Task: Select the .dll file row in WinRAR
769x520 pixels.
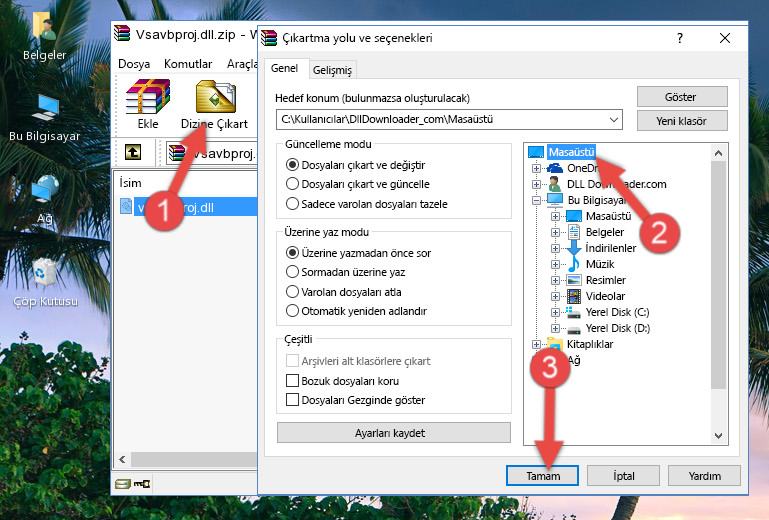Action: pyautogui.click(x=188, y=207)
